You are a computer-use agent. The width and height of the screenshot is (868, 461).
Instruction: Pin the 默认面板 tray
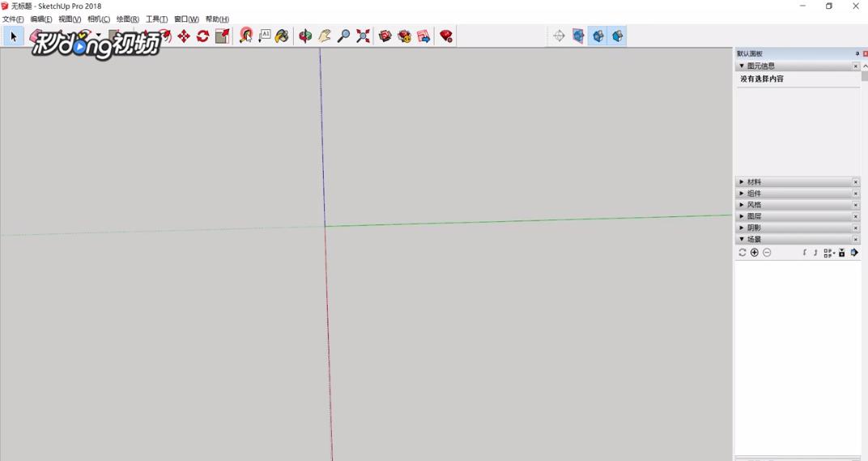857,53
